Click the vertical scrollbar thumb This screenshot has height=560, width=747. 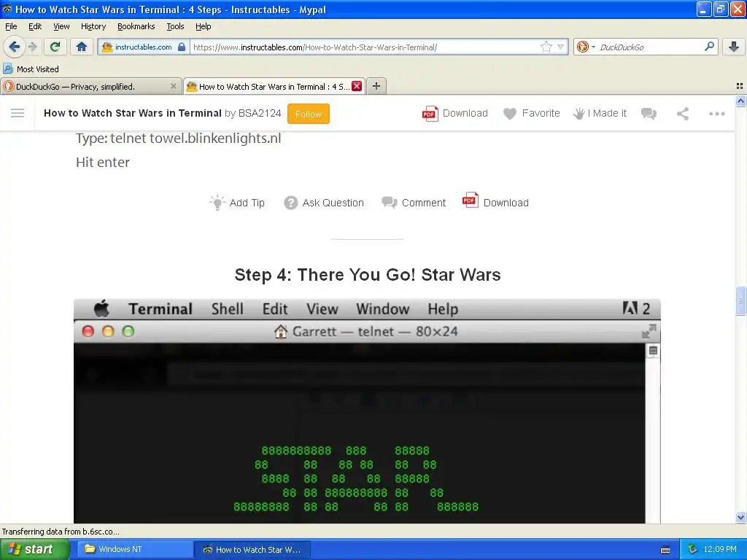coord(740,300)
